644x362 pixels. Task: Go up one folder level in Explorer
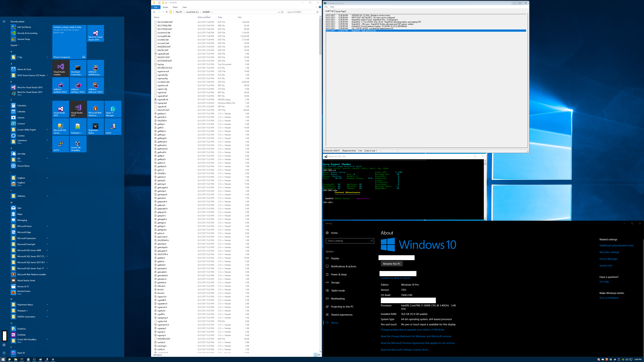(x=167, y=12)
